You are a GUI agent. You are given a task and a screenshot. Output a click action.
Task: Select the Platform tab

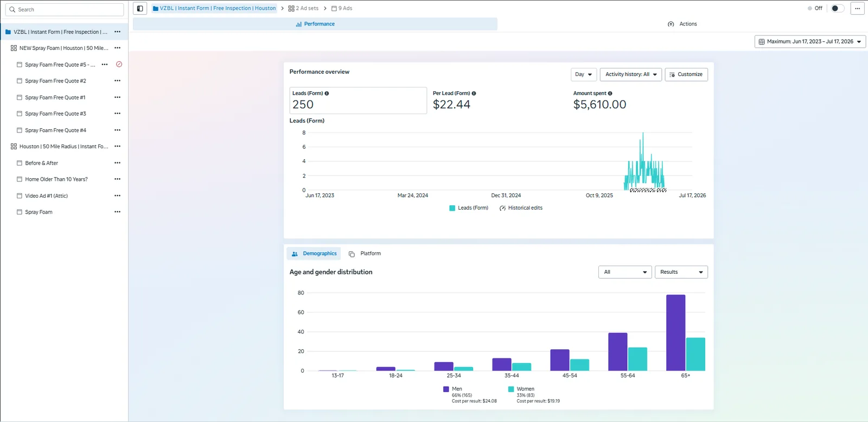(365, 254)
